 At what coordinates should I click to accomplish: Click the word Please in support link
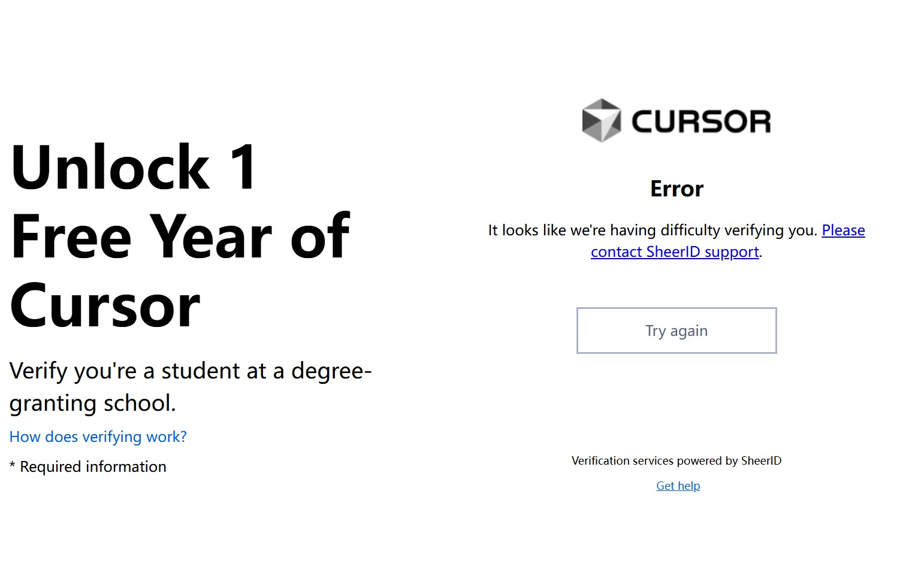click(x=843, y=231)
